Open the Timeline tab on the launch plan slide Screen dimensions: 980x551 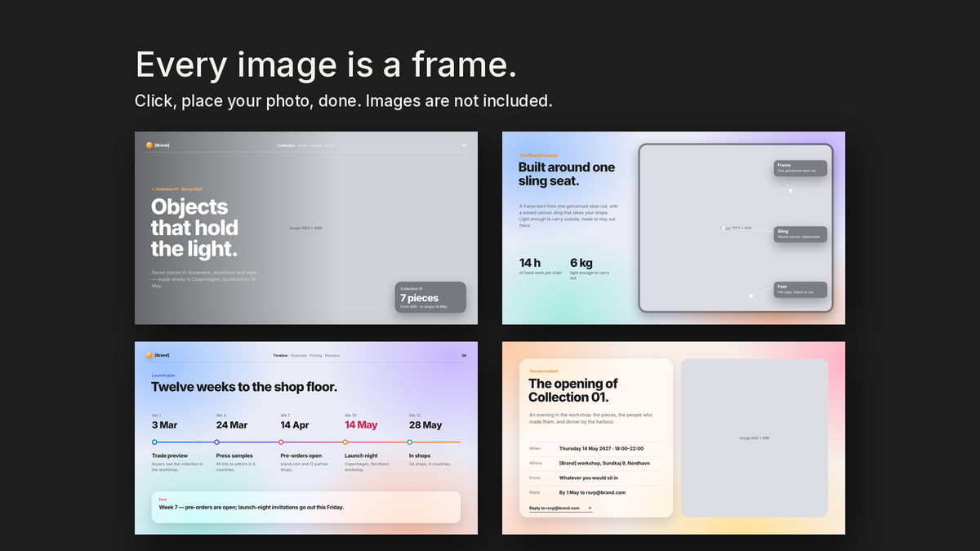coord(280,355)
